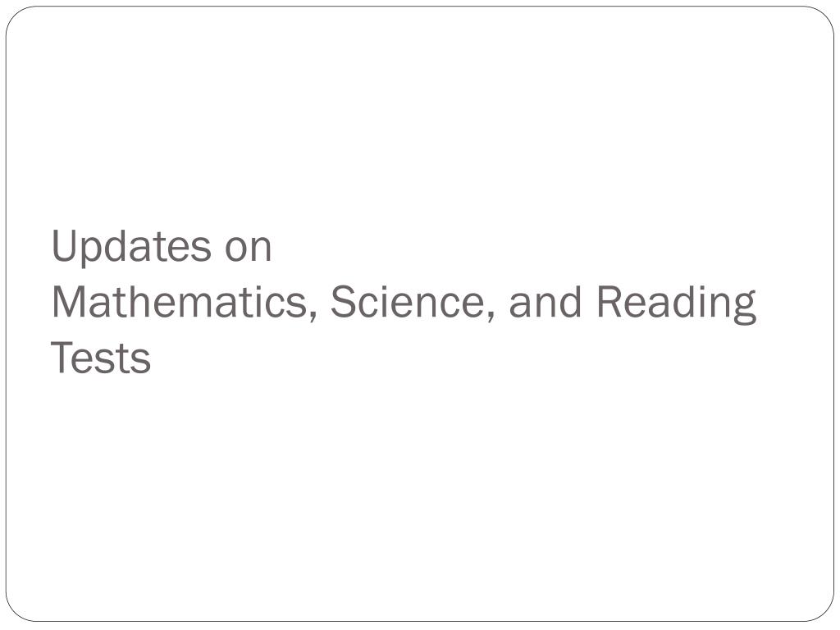Click the word "Science" in the title

[x=409, y=303]
